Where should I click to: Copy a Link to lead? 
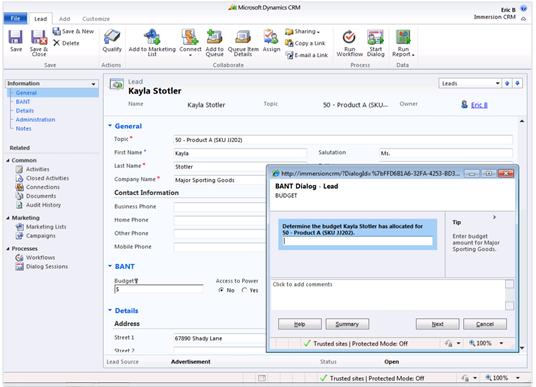pyautogui.click(x=305, y=43)
